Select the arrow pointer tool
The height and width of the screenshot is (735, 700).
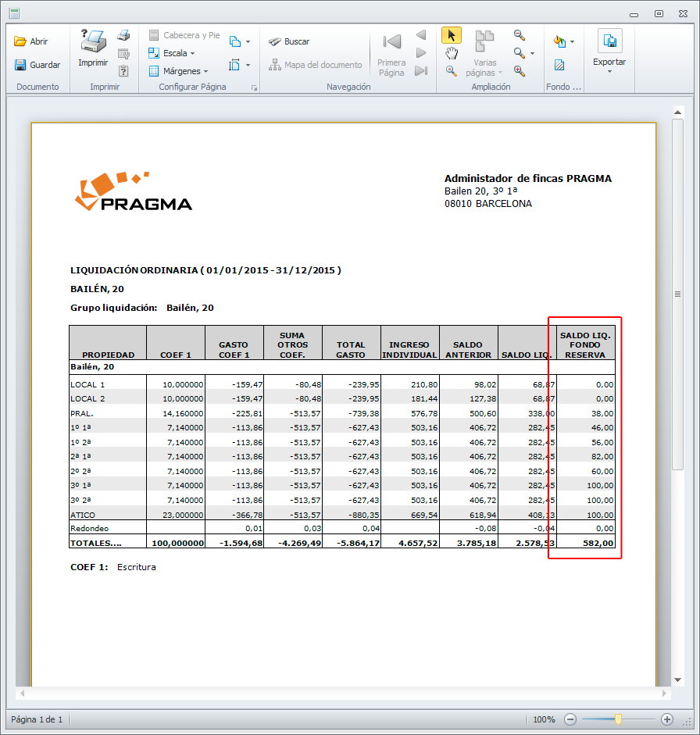(x=452, y=36)
